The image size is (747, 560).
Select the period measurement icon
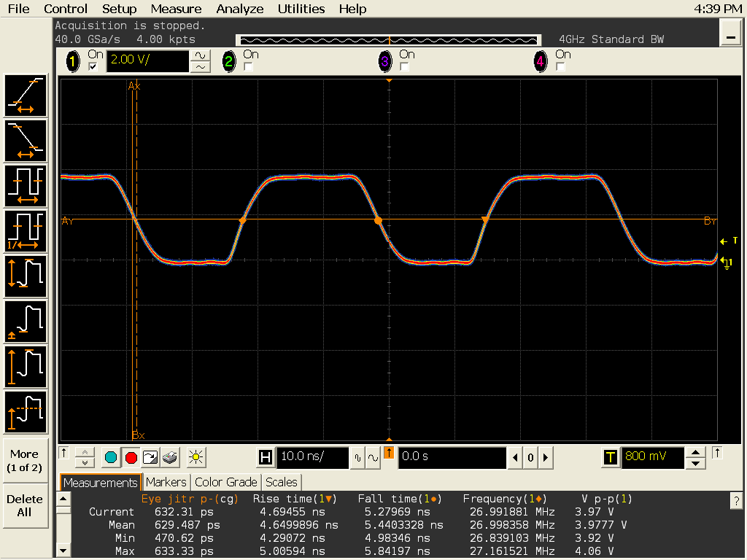coord(26,186)
